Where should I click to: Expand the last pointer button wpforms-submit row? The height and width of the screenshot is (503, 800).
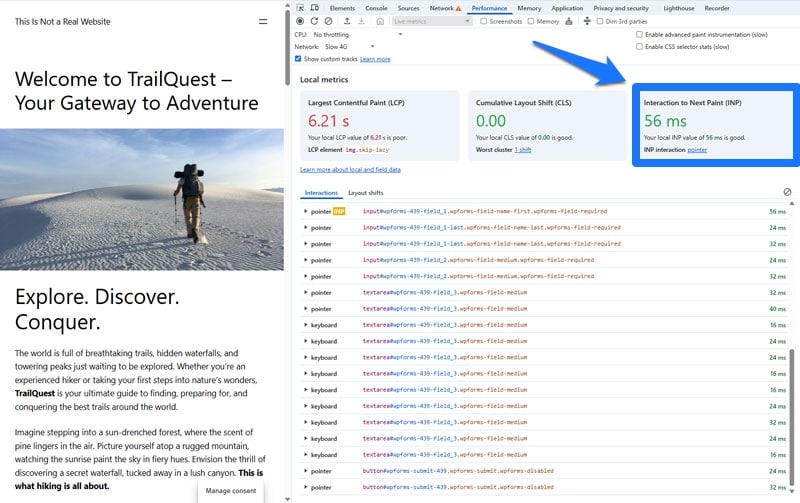point(306,487)
